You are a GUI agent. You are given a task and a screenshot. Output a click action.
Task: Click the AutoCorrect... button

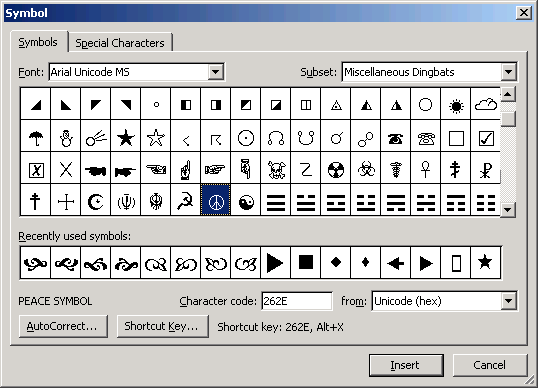tap(63, 326)
